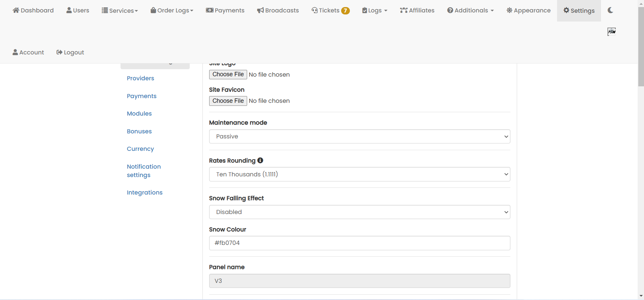This screenshot has height=300, width=644.
Task: Click the Panel name field
Action: click(x=360, y=281)
